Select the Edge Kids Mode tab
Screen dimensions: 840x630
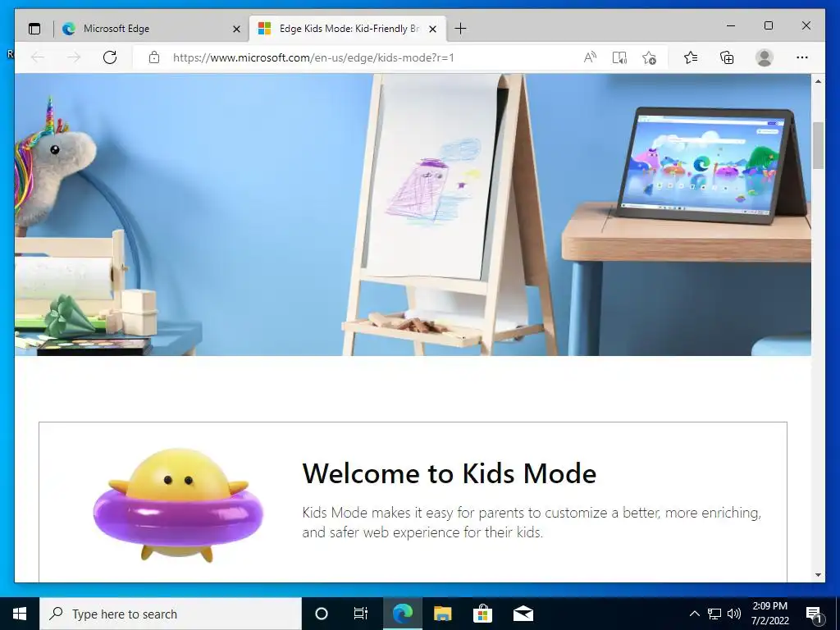347,29
